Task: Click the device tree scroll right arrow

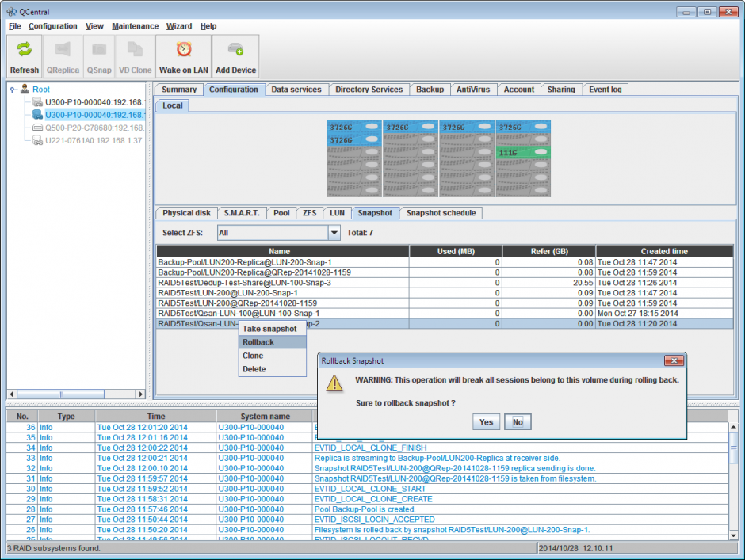Action: [x=140, y=394]
